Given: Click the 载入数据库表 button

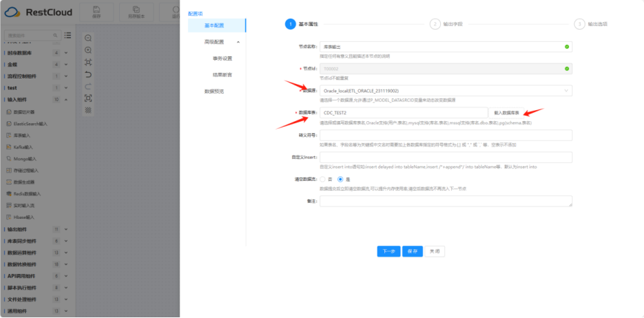Looking at the screenshot, I should [x=506, y=112].
